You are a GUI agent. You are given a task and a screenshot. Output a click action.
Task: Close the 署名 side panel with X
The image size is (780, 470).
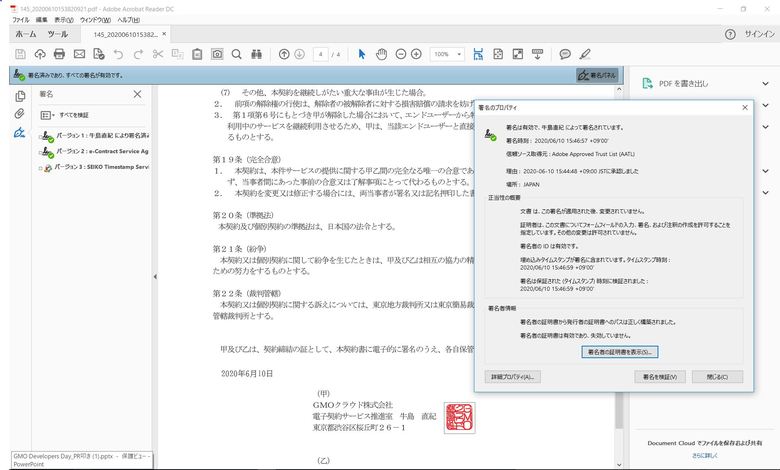[137, 94]
